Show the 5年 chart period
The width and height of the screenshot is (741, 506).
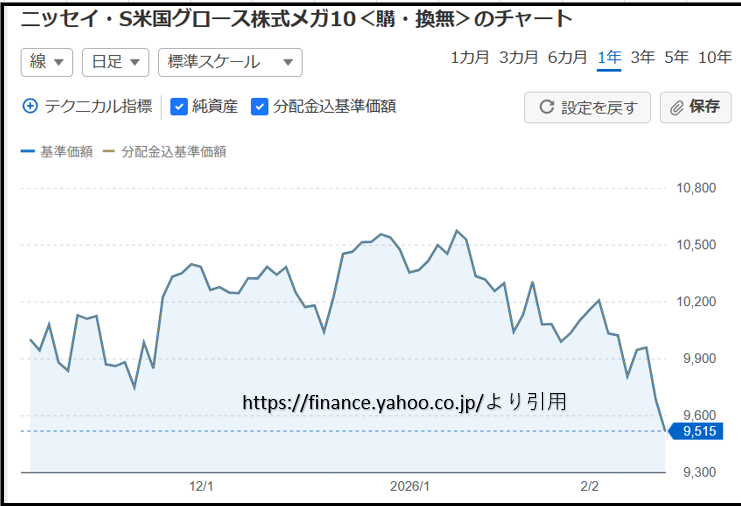coord(676,57)
